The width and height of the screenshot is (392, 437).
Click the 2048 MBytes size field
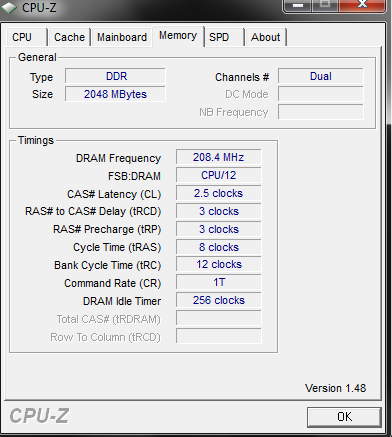(115, 94)
